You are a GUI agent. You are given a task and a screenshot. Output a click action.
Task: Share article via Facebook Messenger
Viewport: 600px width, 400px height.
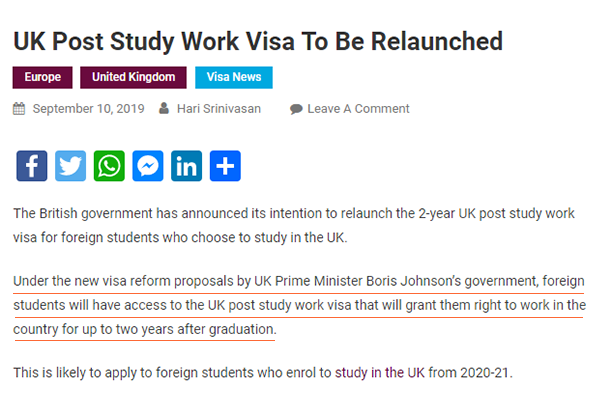pyautogui.click(x=148, y=165)
